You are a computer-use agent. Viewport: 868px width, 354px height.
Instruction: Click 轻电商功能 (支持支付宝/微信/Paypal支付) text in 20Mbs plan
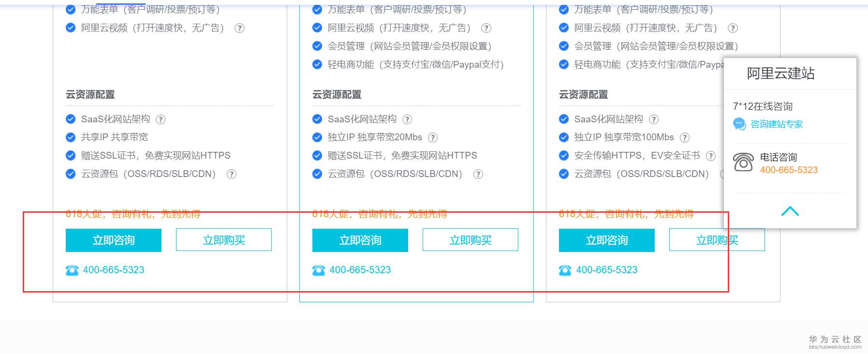pos(416,65)
